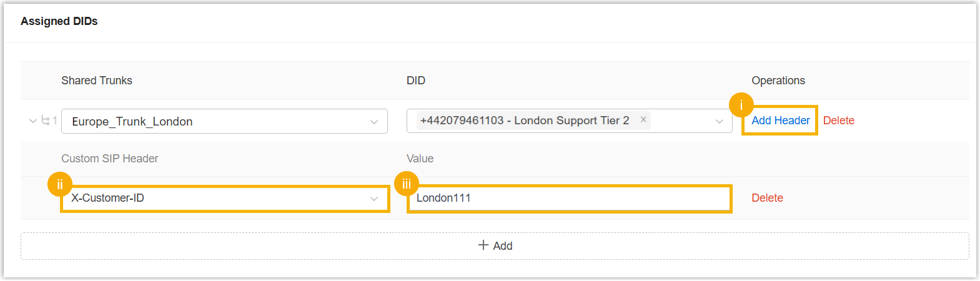980x281 pixels.
Task: Delete the X-Customer-ID header row
Action: point(767,198)
